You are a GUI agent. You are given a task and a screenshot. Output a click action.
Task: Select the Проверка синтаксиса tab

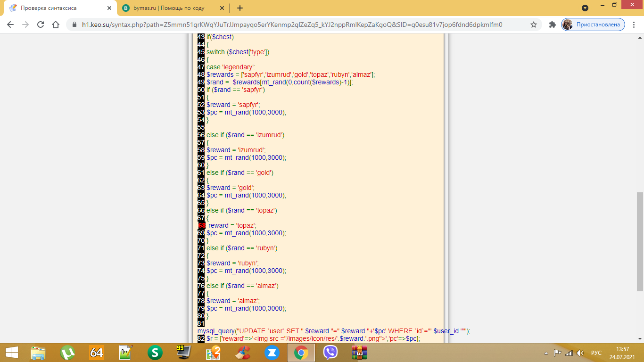[57, 8]
